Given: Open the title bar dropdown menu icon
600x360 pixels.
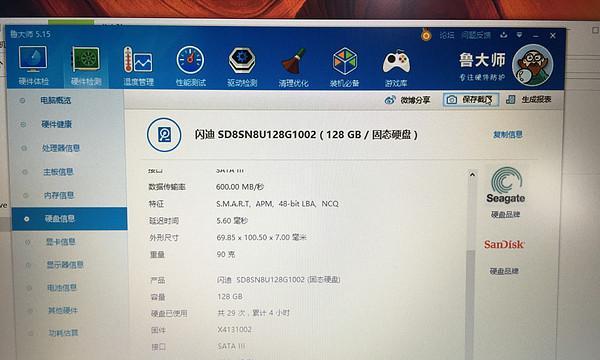Looking at the screenshot, I should tap(519, 35).
